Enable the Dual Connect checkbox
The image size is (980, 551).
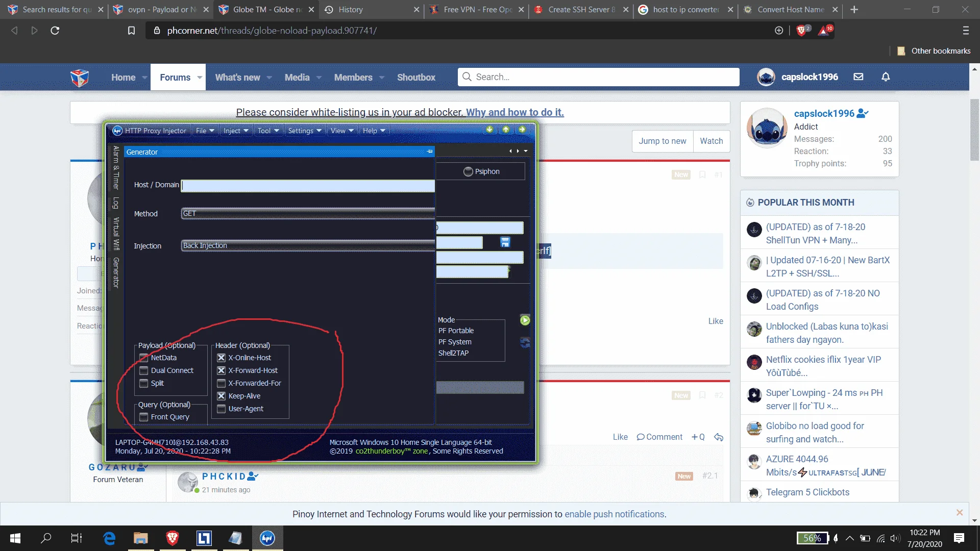point(144,370)
